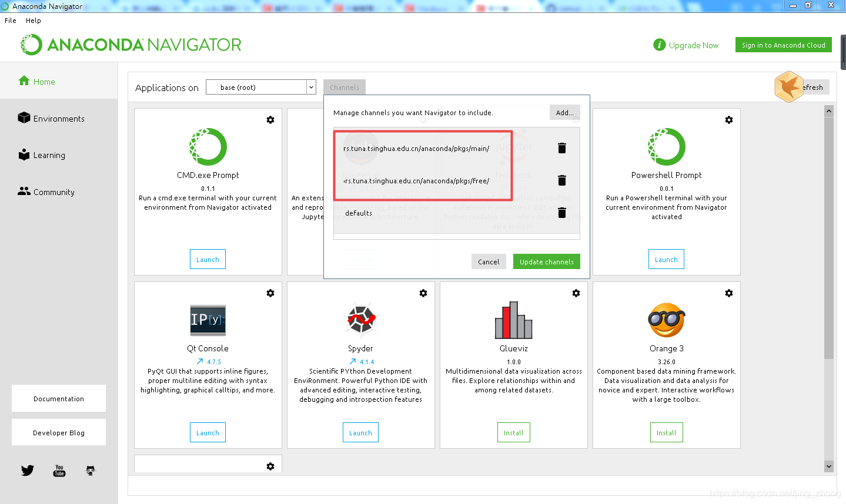Delete the defaults channel with trash icon
Image resolution: width=846 pixels, height=504 pixels.
click(562, 213)
